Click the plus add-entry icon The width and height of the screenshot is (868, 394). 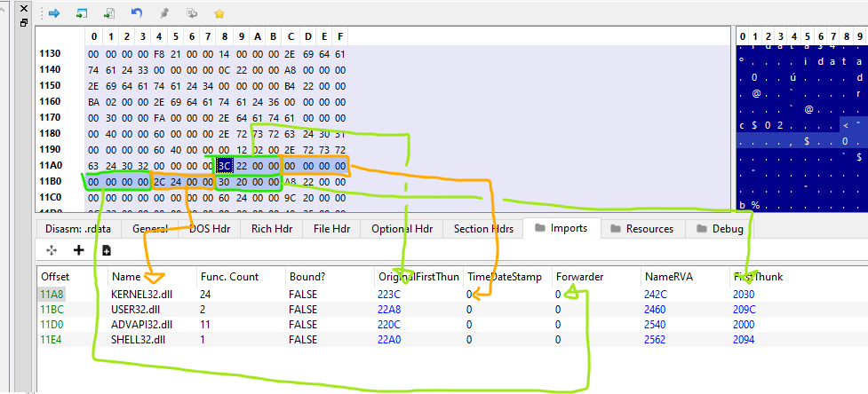point(78,250)
